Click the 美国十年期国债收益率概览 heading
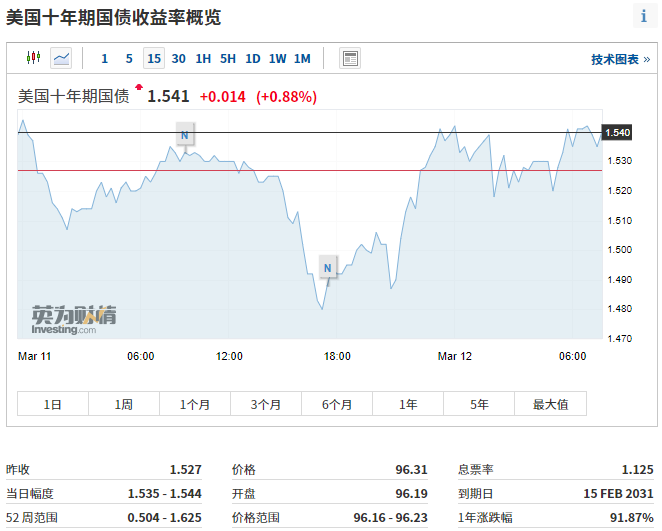 (114, 17)
